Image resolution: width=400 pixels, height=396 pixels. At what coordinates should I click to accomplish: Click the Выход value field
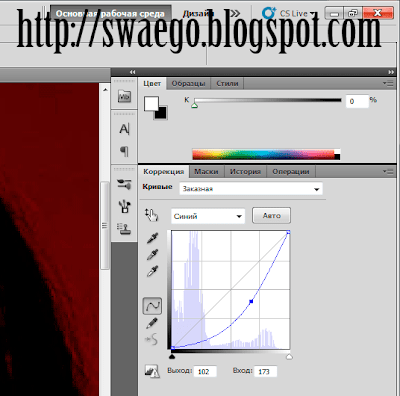tap(205, 371)
